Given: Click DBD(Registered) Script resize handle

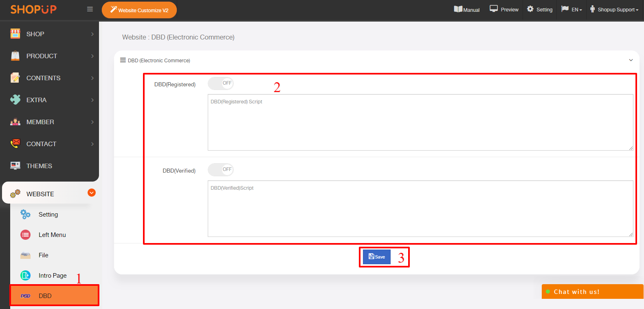Looking at the screenshot, I should pos(631,148).
